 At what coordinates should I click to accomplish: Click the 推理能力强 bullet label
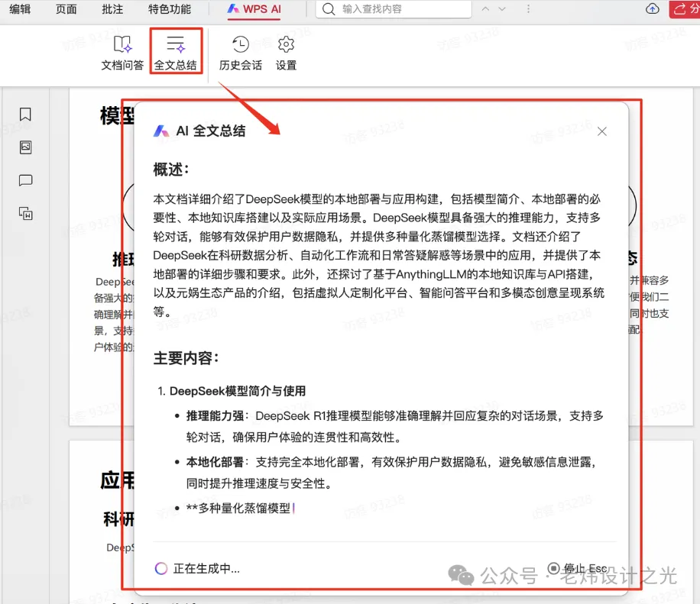216,415
